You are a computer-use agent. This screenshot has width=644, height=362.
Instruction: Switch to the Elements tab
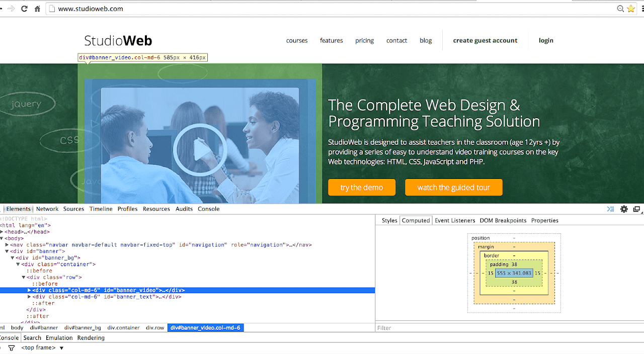click(x=19, y=209)
